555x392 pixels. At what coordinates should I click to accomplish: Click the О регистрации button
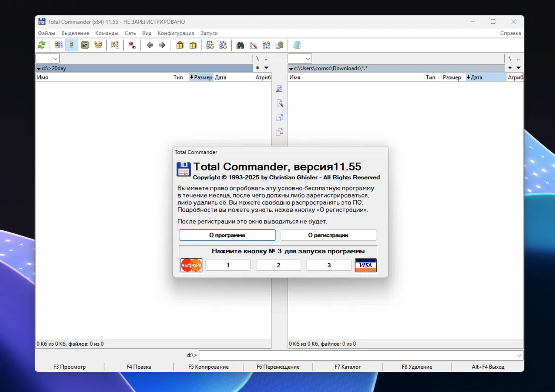coord(328,235)
